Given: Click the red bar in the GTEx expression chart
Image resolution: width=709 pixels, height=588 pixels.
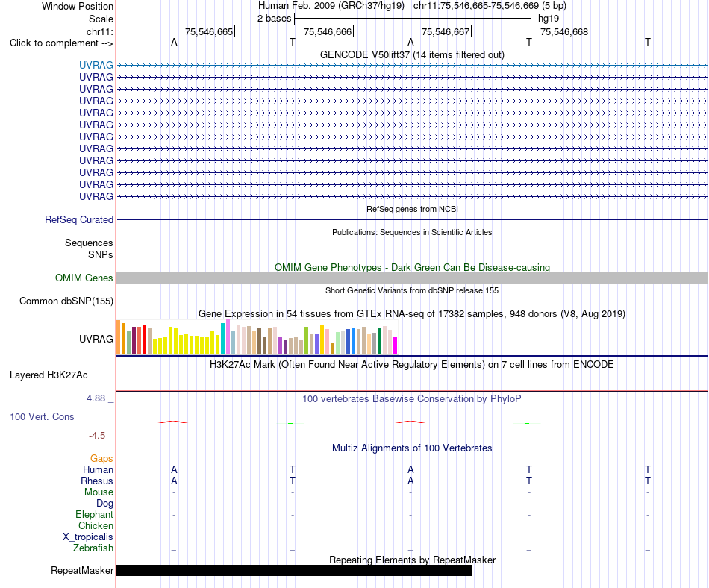Looking at the screenshot, I should tap(144, 340).
